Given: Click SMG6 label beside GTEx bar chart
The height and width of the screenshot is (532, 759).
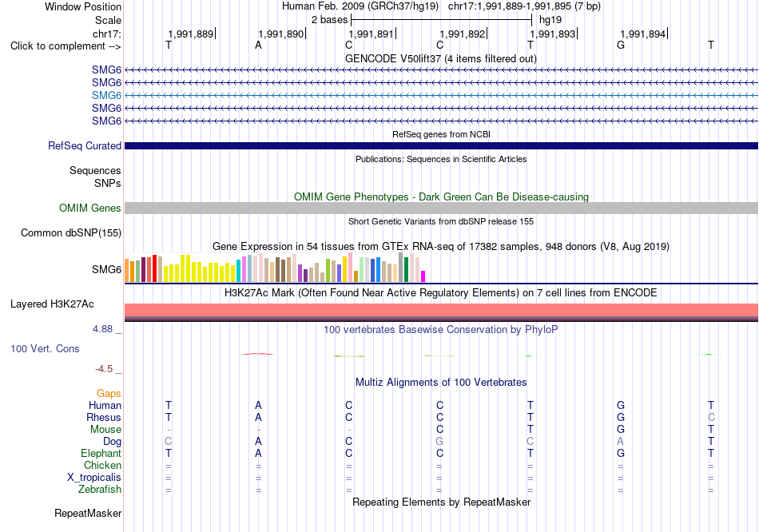Looking at the screenshot, I should (x=106, y=269).
